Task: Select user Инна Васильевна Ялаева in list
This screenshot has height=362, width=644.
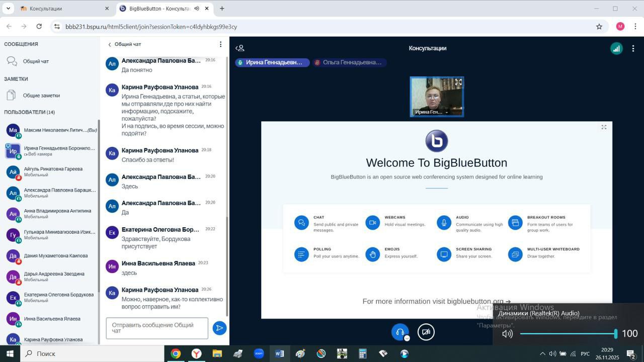Action: click(52, 319)
